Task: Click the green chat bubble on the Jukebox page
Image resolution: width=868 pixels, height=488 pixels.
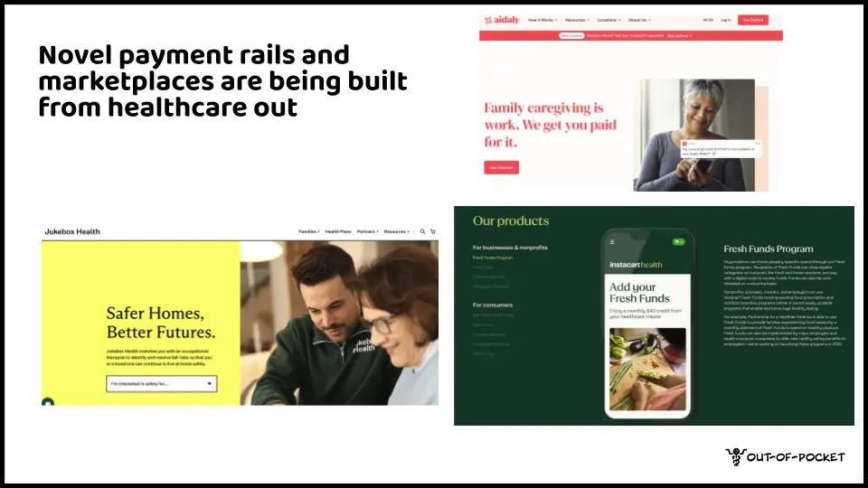Action: [x=48, y=401]
